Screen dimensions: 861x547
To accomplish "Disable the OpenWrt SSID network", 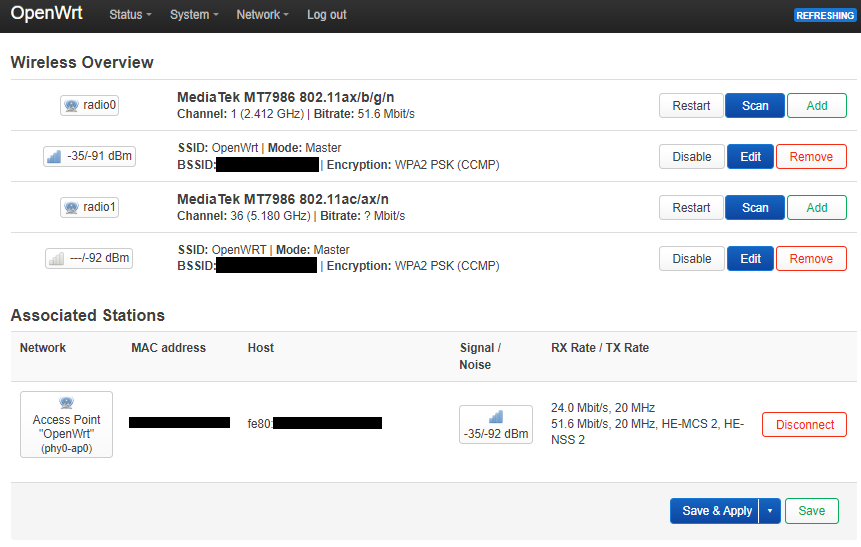I will [691, 157].
